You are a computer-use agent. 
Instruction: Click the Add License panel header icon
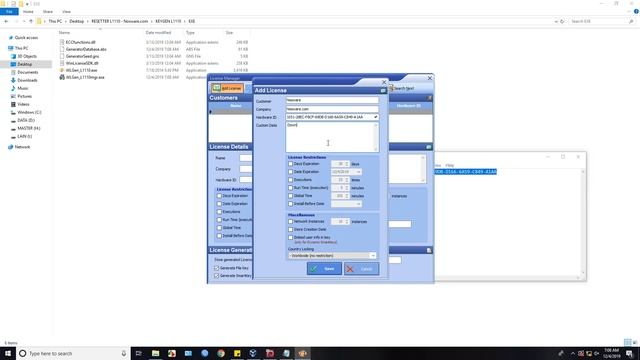383,90
